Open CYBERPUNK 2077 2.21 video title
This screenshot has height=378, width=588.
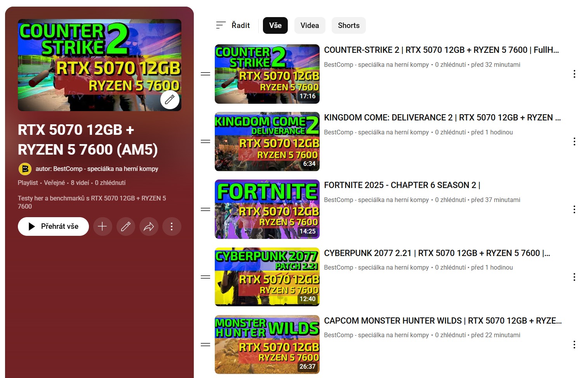click(437, 253)
